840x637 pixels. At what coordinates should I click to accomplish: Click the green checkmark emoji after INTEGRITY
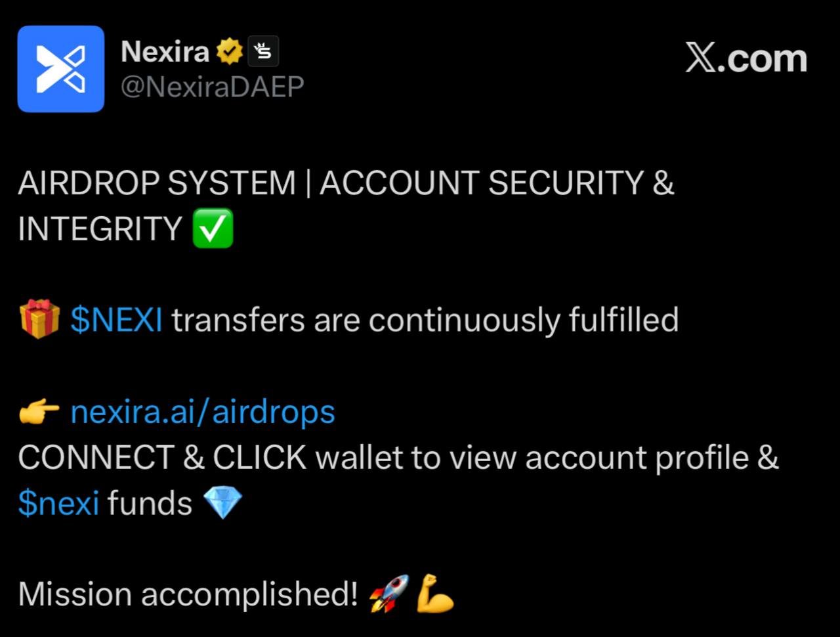[213, 228]
